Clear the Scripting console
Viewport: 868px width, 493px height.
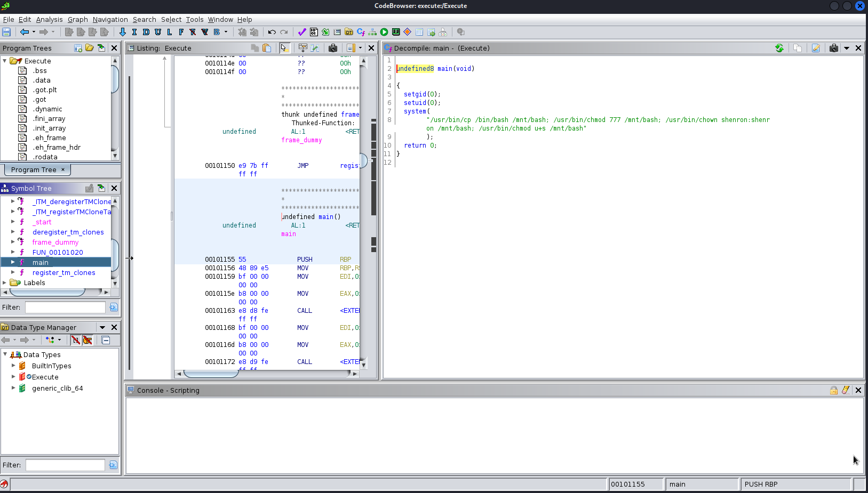tap(846, 390)
